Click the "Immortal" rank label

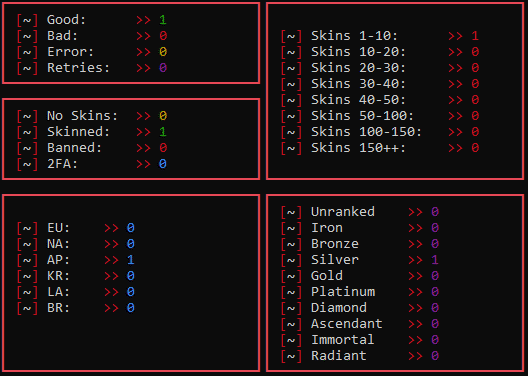[343, 340]
